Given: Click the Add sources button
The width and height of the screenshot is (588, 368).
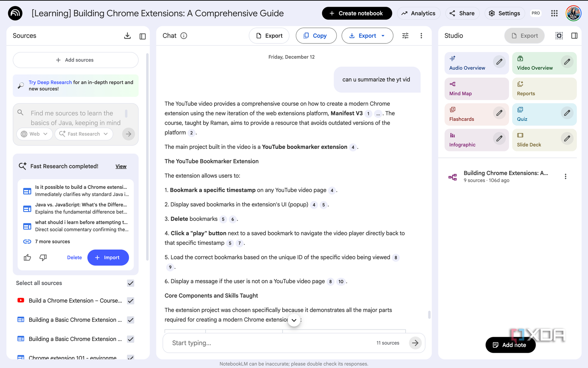Looking at the screenshot, I should (76, 60).
